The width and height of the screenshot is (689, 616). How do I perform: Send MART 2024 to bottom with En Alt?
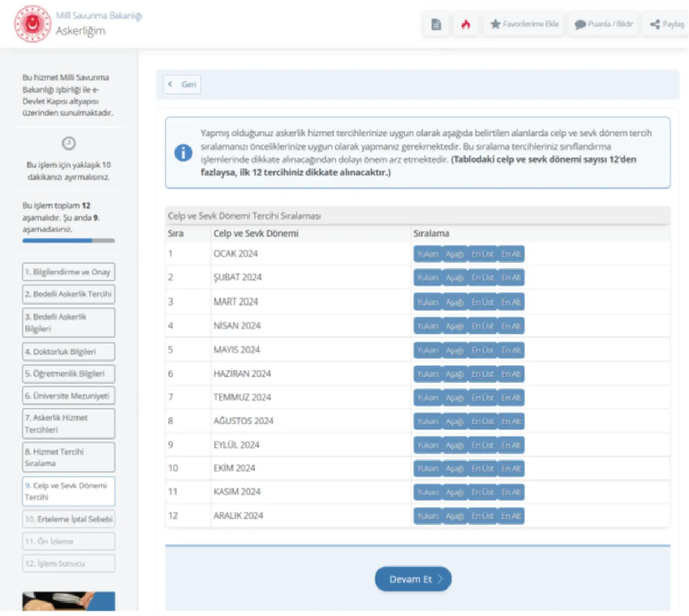[x=510, y=302]
